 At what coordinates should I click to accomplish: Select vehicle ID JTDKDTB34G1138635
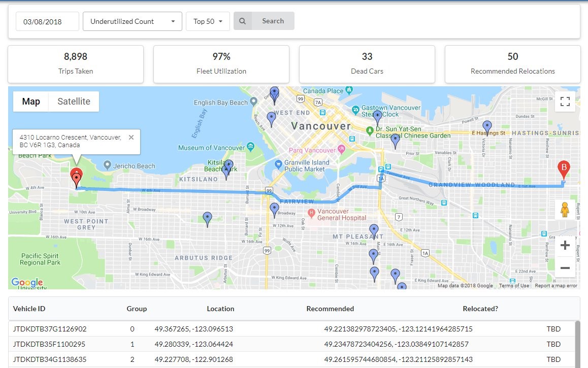(x=50, y=359)
